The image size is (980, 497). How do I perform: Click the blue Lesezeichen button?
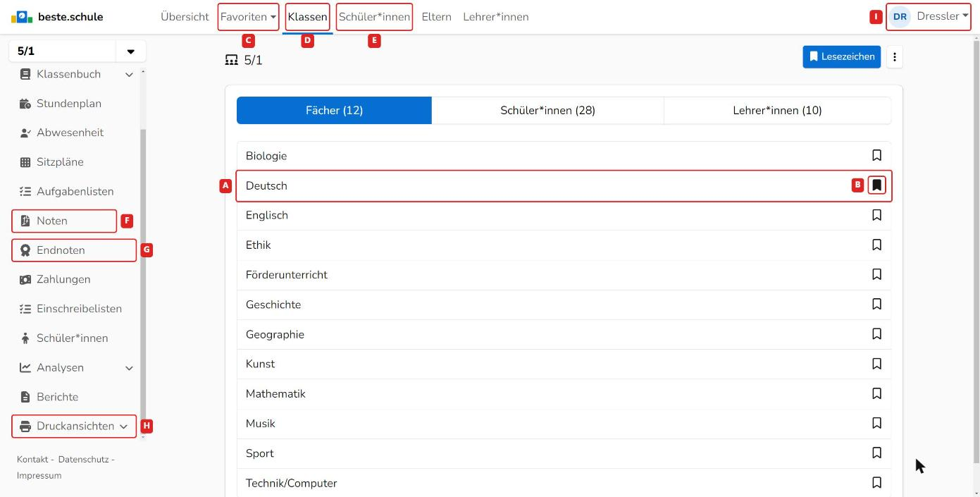point(841,57)
